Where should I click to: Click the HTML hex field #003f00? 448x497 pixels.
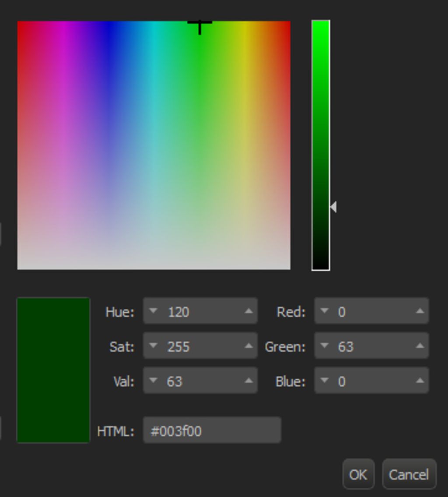pyautogui.click(x=212, y=430)
